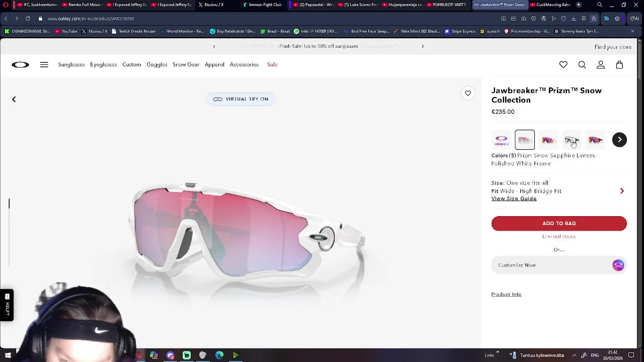Open the Apparel menu
The image size is (644, 362).
(214, 64)
